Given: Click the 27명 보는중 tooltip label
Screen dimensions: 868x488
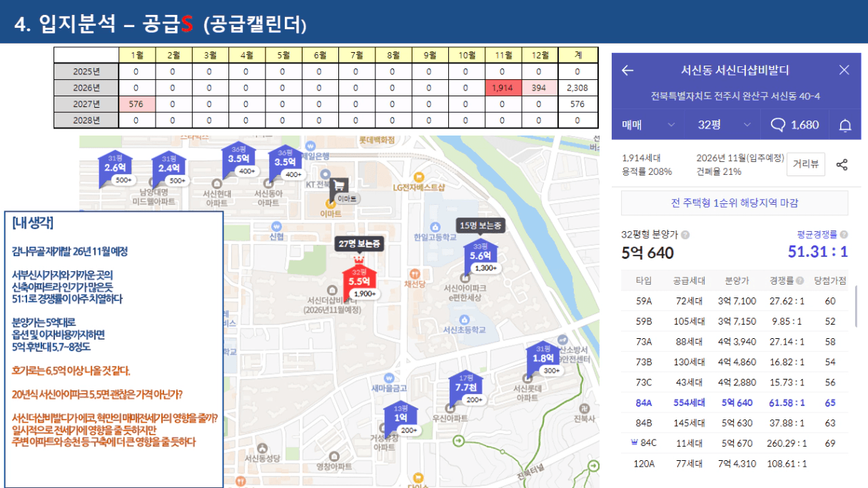Looking at the screenshot, I should tap(360, 244).
